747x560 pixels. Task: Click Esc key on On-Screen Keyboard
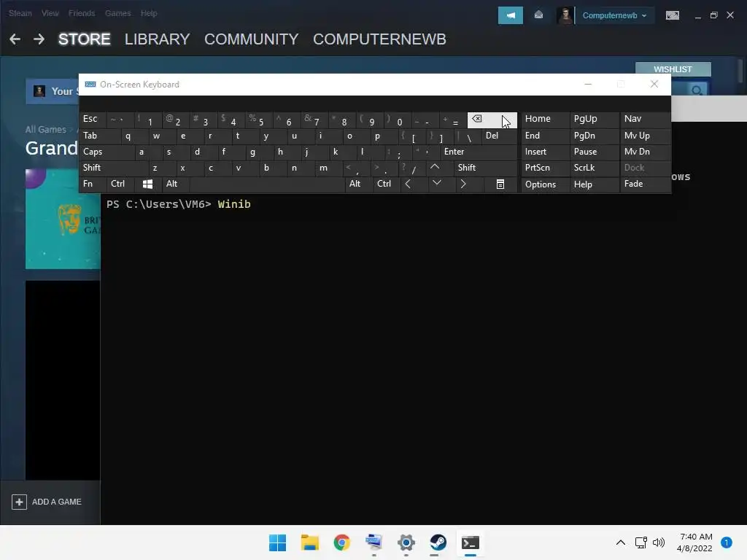tap(93, 119)
